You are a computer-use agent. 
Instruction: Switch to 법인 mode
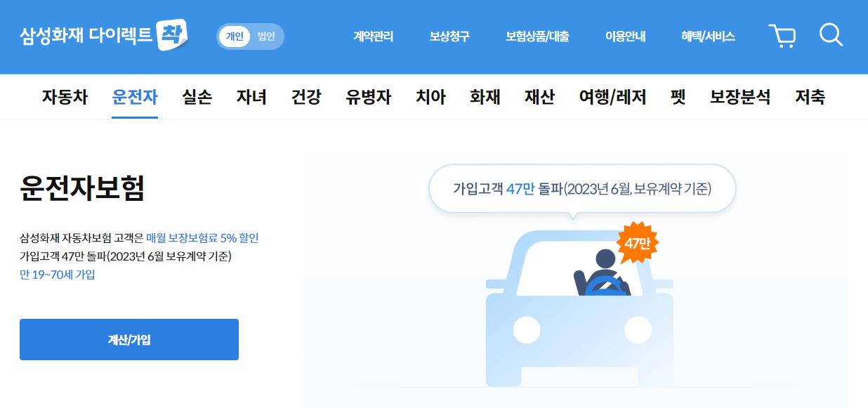(266, 37)
